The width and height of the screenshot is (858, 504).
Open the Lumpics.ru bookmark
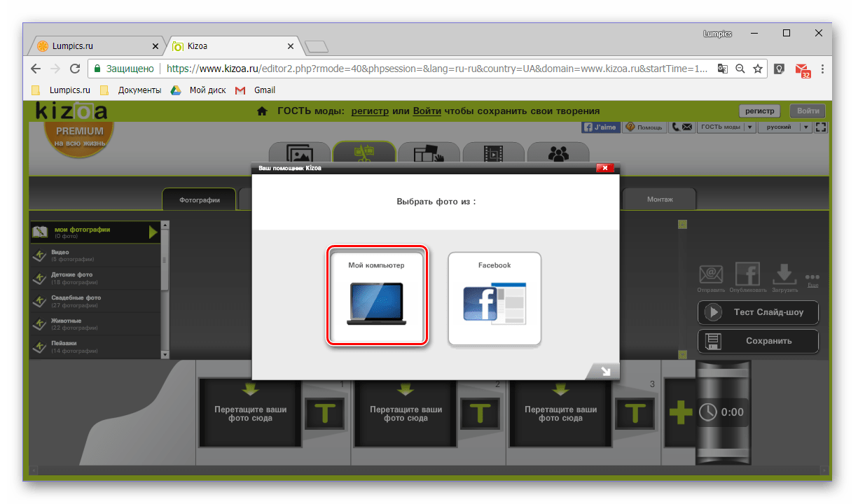point(62,90)
